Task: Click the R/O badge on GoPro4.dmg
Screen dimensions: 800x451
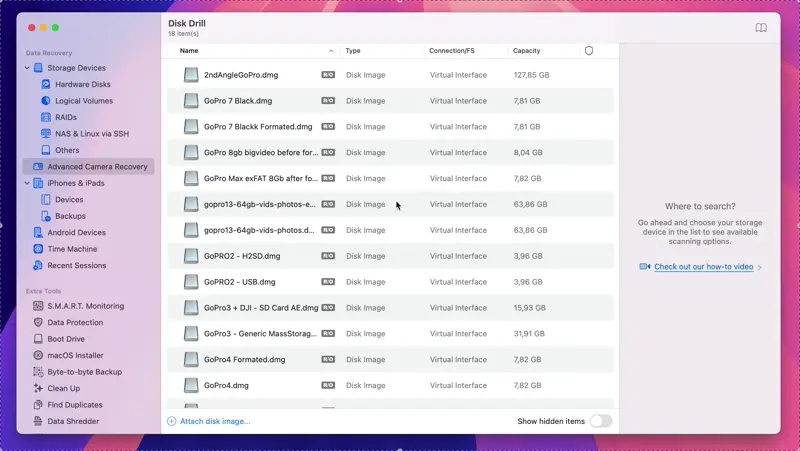Action: coord(328,385)
